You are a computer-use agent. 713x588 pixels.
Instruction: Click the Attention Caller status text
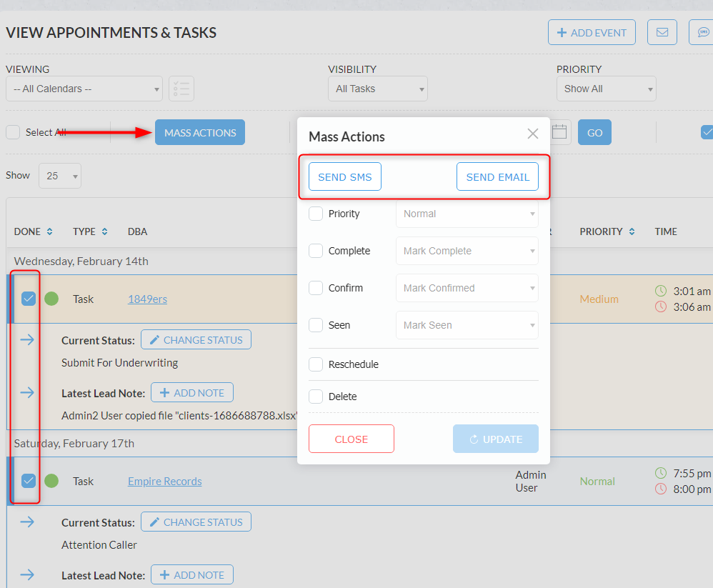coord(99,545)
